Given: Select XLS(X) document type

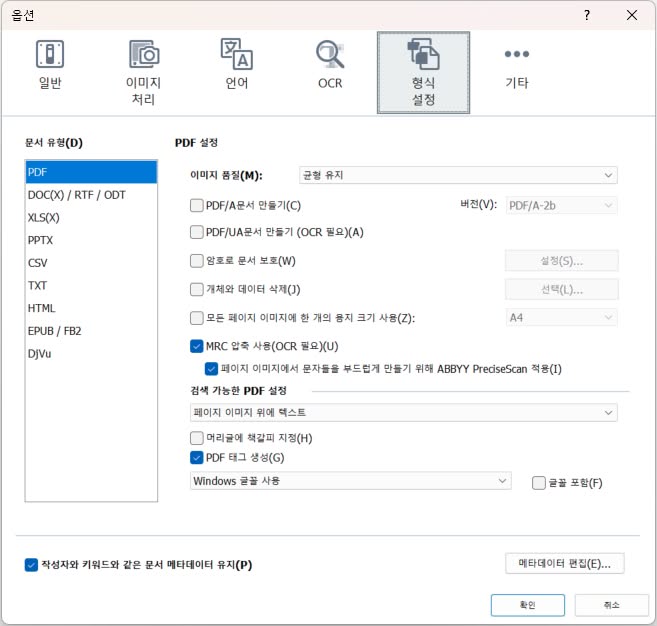Looking at the screenshot, I should click(91, 217).
